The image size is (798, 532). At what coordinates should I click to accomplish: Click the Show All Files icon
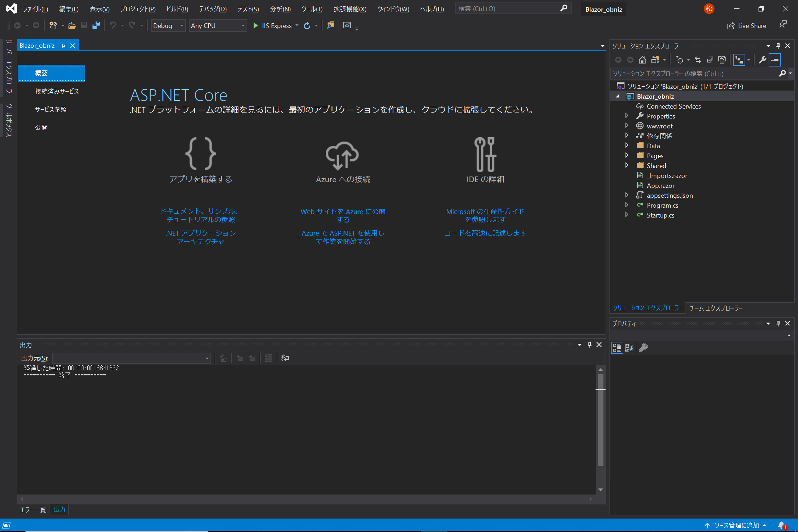(722, 60)
